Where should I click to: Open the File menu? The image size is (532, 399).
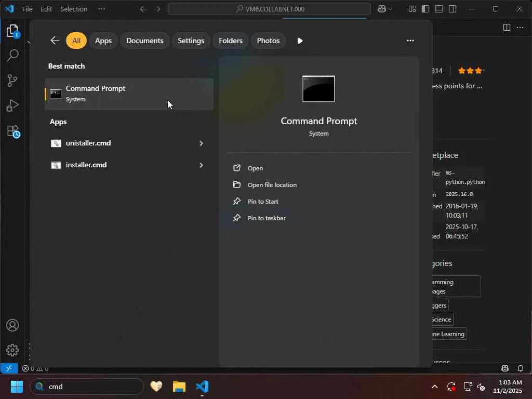[x=28, y=9]
